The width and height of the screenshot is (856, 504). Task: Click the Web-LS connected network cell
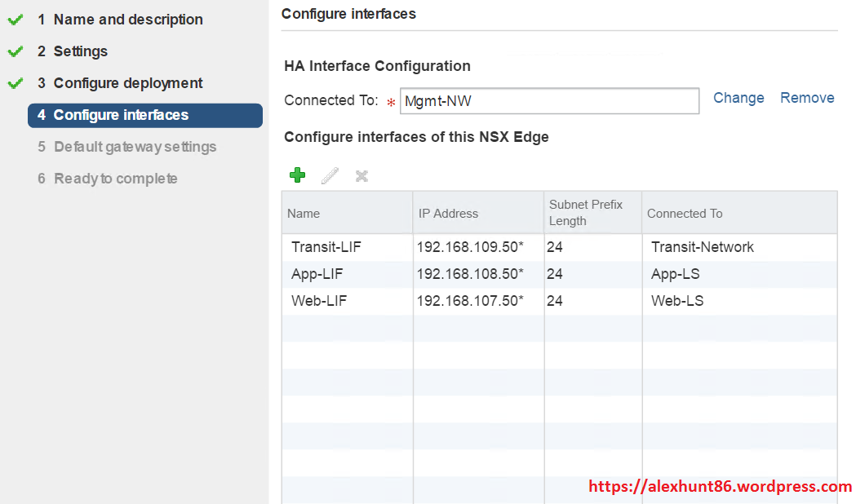[x=677, y=301]
